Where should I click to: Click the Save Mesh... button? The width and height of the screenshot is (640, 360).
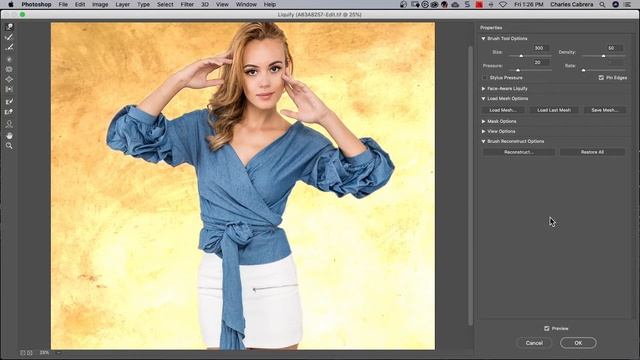pos(604,110)
